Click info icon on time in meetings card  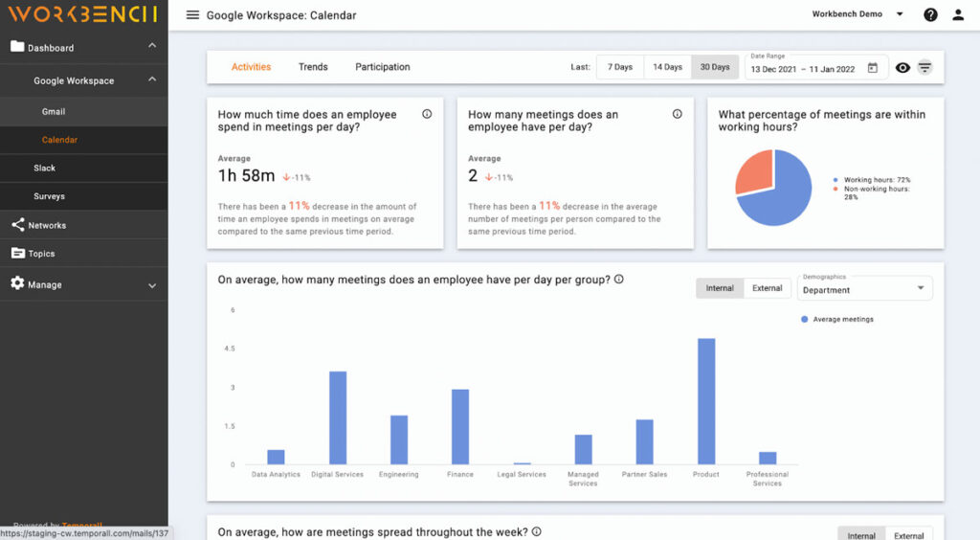(x=427, y=114)
